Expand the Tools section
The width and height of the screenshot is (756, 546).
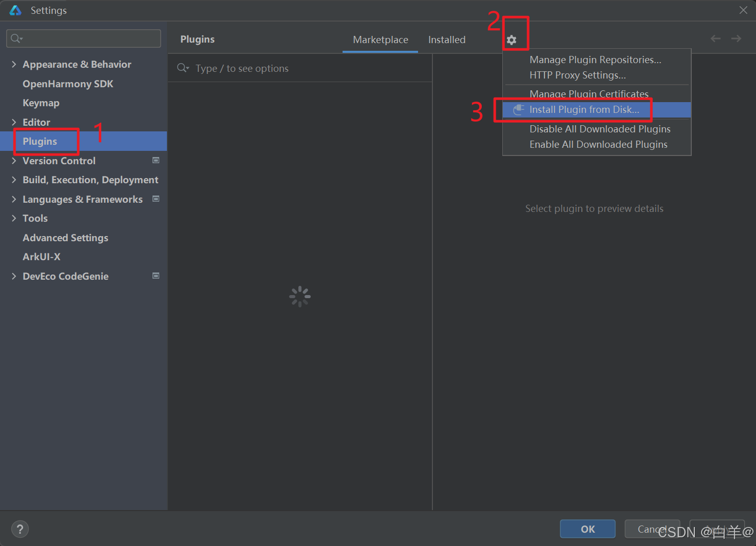pos(14,218)
